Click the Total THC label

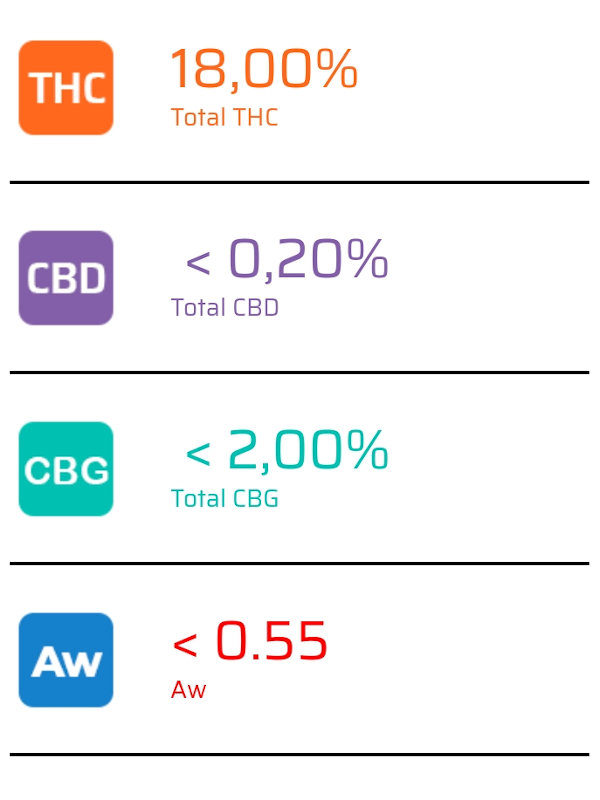coord(224,117)
